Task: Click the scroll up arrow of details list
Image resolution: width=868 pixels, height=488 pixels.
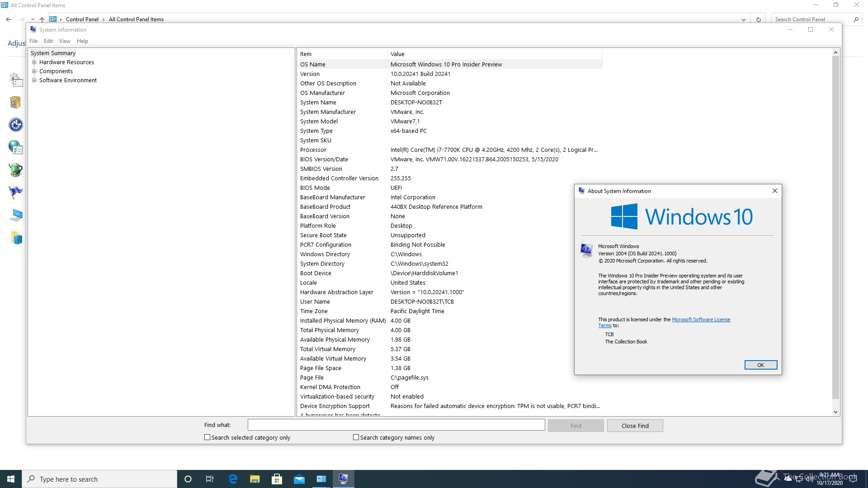Action: 835,53
